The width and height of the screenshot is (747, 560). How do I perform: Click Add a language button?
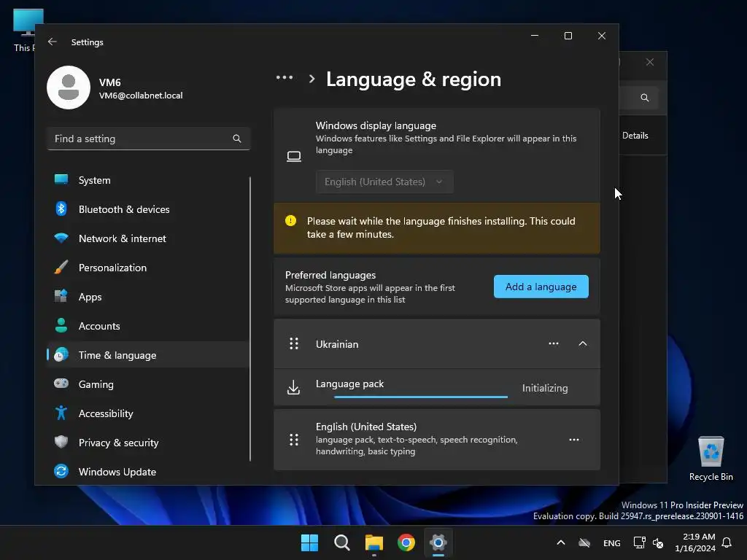(541, 287)
